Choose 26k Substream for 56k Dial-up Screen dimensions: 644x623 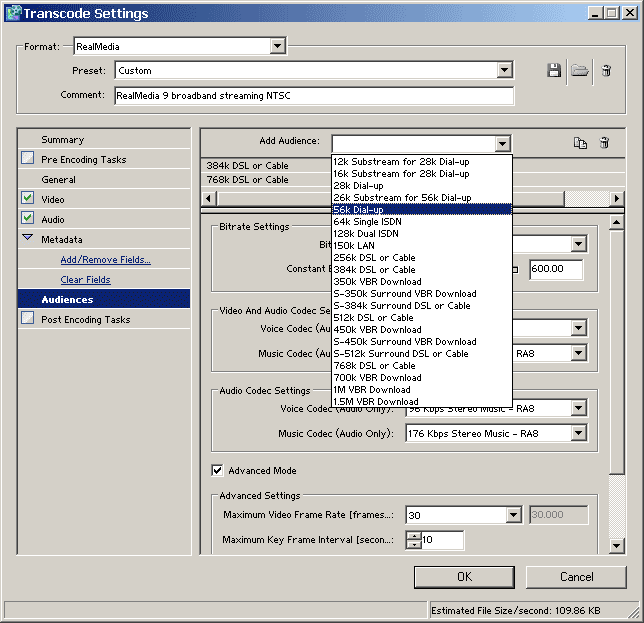point(422,198)
